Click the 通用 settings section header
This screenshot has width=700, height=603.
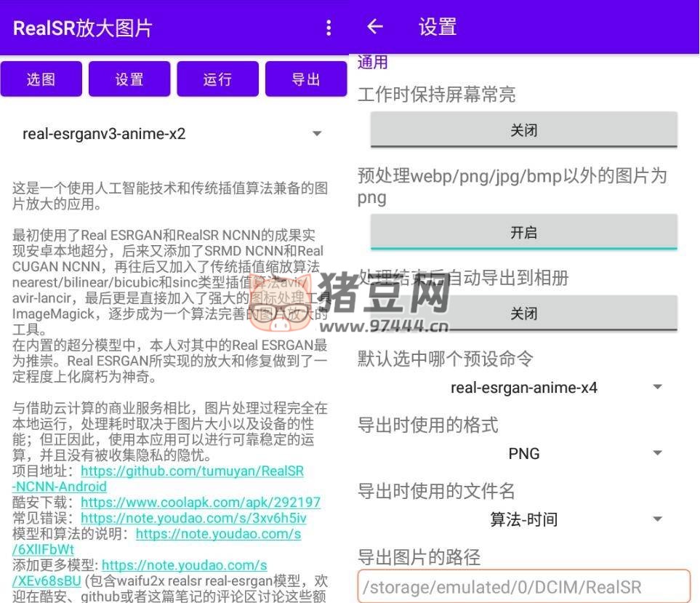point(373,63)
